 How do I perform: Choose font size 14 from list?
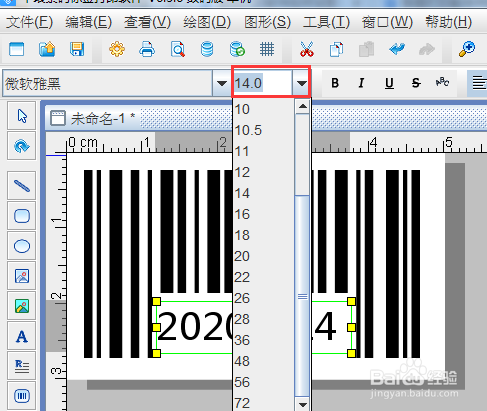(x=264, y=193)
